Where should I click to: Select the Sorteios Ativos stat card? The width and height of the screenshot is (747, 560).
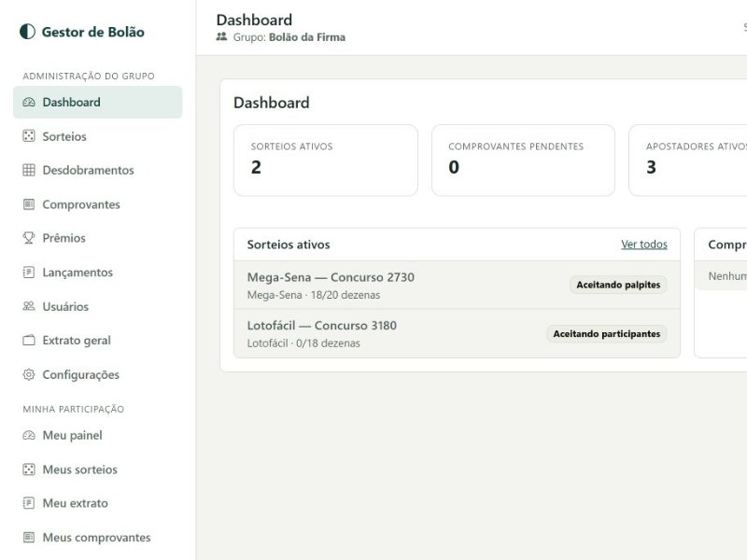(326, 160)
